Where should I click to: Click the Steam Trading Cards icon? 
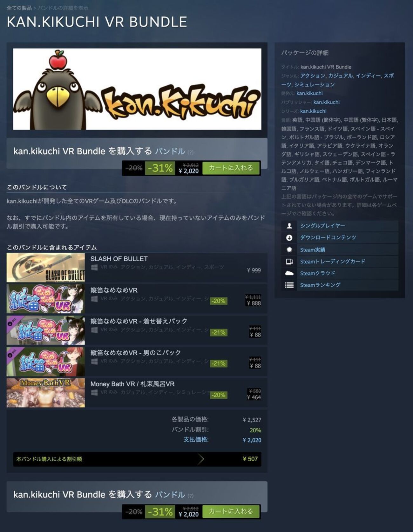(289, 262)
